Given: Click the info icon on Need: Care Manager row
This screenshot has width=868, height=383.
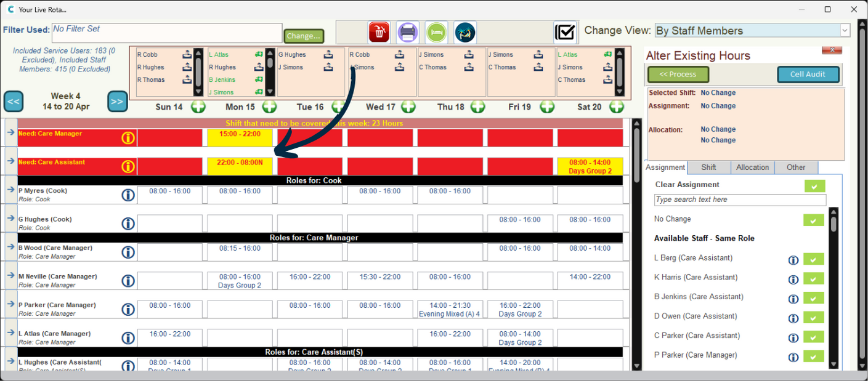Looking at the screenshot, I should pos(128,138).
